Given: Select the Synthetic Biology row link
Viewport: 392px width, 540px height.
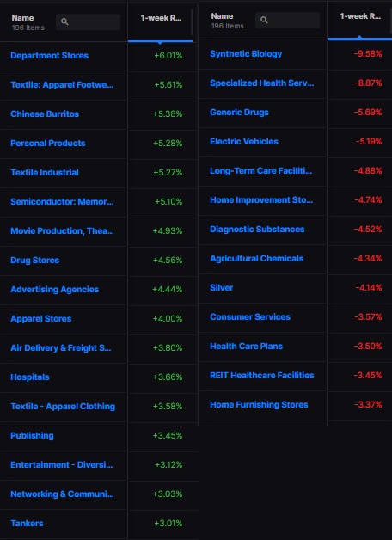Looking at the screenshot, I should click(246, 54).
